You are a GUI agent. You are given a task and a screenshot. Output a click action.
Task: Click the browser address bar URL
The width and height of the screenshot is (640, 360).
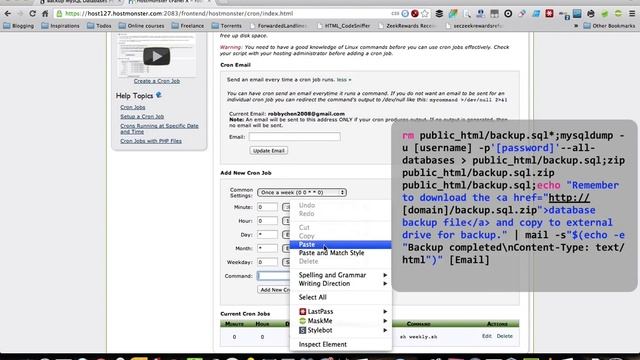[x=179, y=13]
